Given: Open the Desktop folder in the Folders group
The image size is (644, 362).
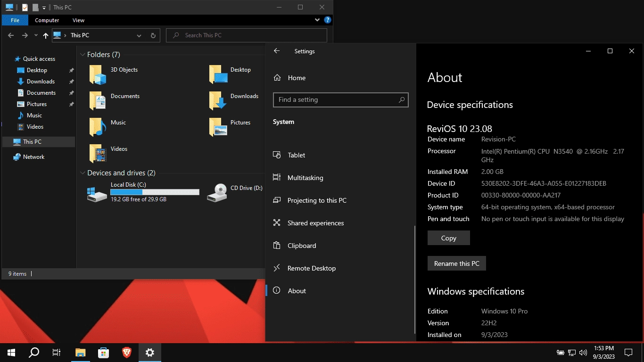Looking at the screenshot, I should pos(218,74).
